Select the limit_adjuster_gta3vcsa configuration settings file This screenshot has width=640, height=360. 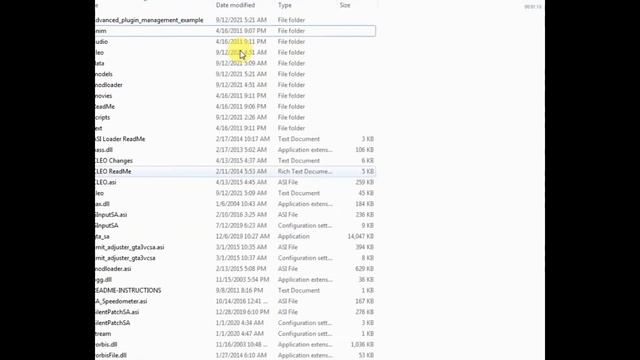coord(235,258)
